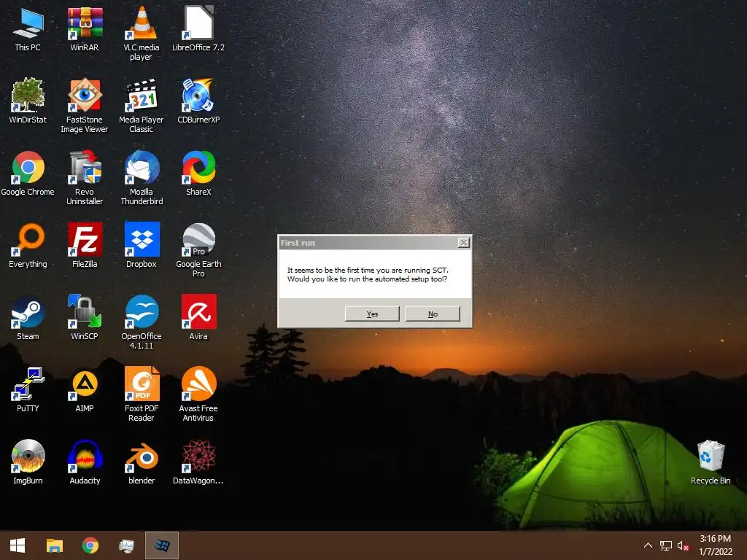Select the ShareX shortcut

point(198,174)
